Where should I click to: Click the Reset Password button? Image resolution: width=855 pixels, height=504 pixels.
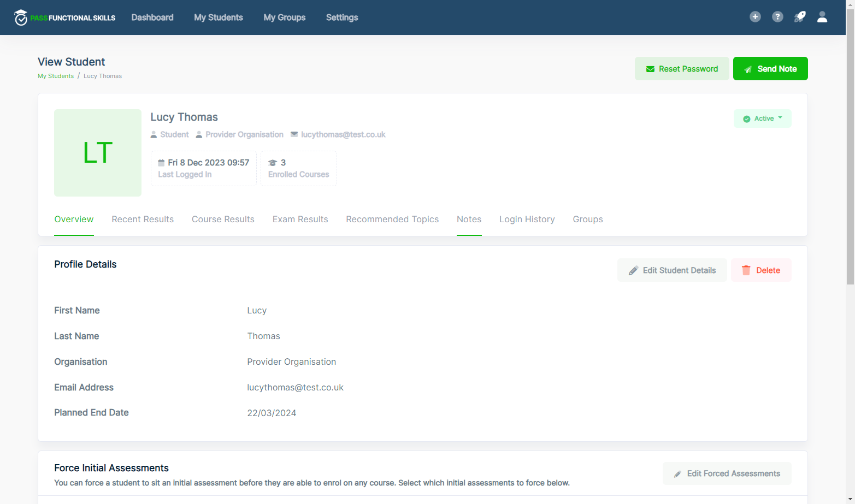682,69
